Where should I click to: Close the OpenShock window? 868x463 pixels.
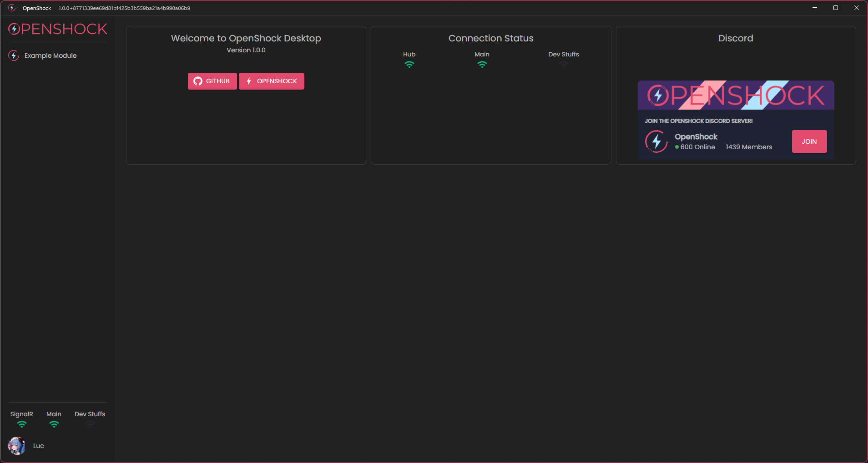coord(857,8)
